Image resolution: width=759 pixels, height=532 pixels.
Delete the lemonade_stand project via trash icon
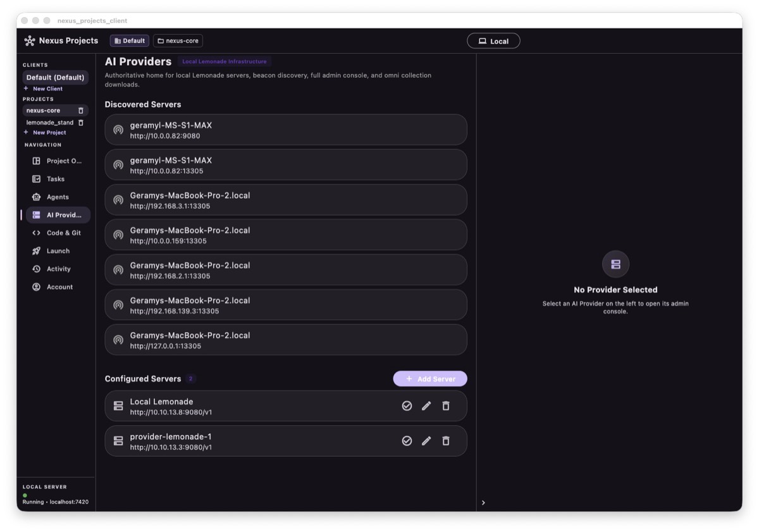(x=81, y=123)
